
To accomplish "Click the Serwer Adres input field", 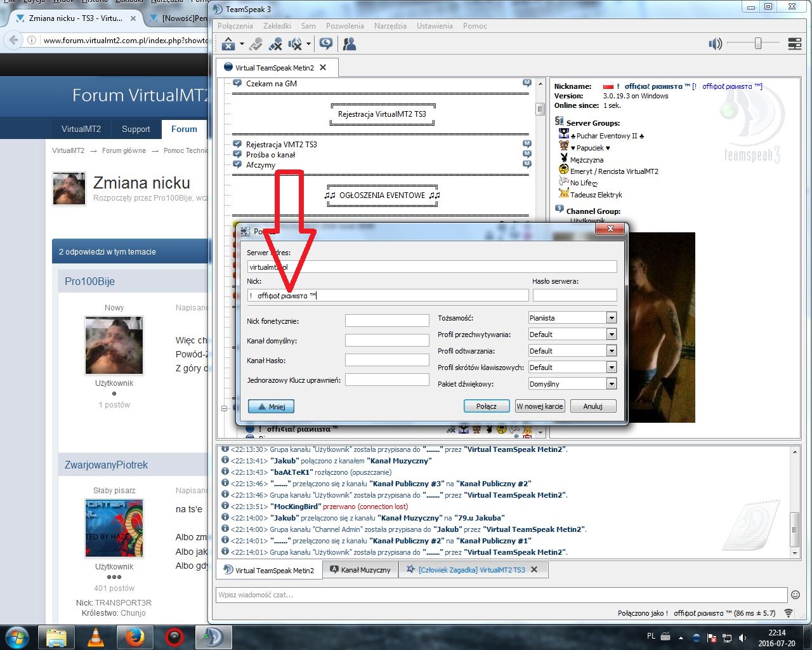I will pyautogui.click(x=431, y=267).
